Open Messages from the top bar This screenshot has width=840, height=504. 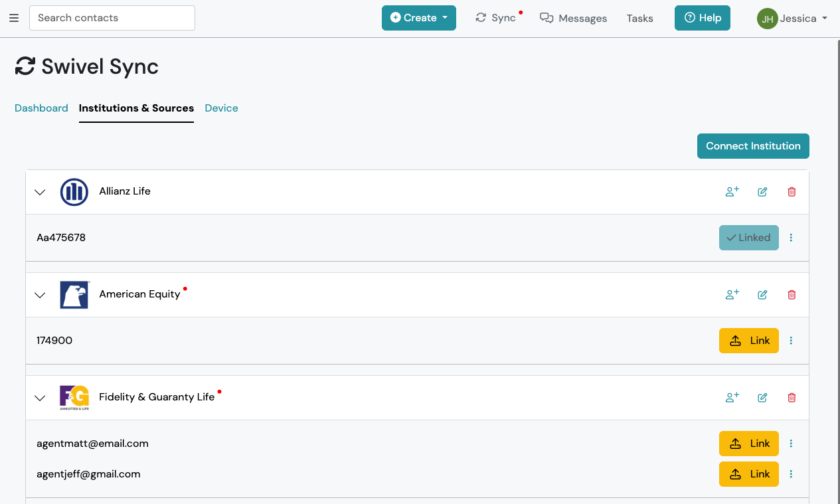point(574,18)
